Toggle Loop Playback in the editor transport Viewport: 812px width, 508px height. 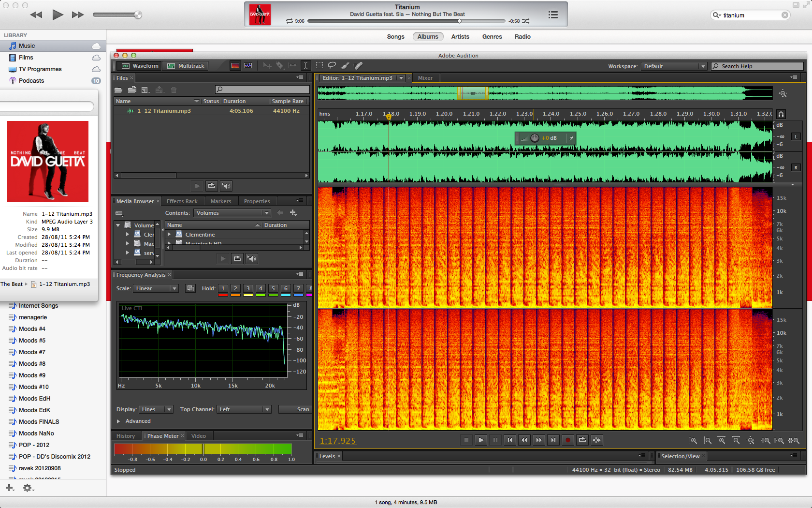[x=582, y=440]
